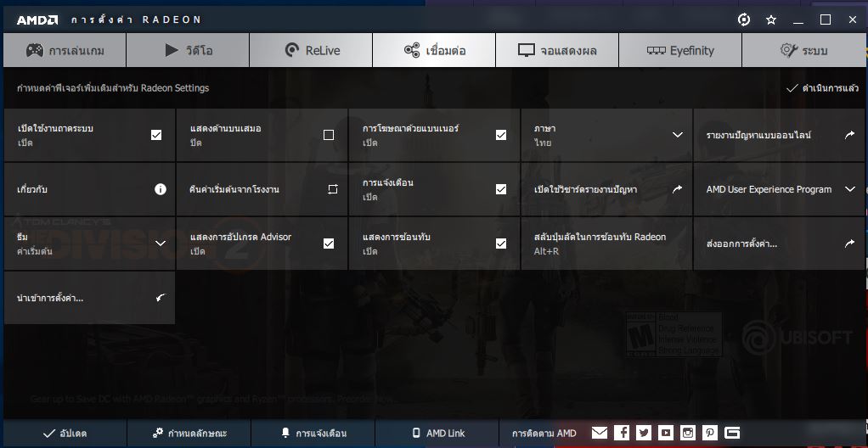Screen dimensions: 868x448
Task: Click the play icon on Video tab
Action: click(x=172, y=50)
